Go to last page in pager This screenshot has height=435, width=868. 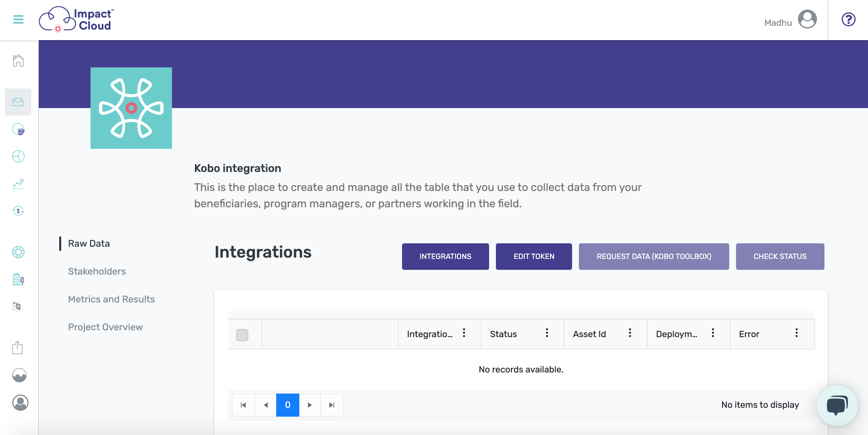coord(332,405)
